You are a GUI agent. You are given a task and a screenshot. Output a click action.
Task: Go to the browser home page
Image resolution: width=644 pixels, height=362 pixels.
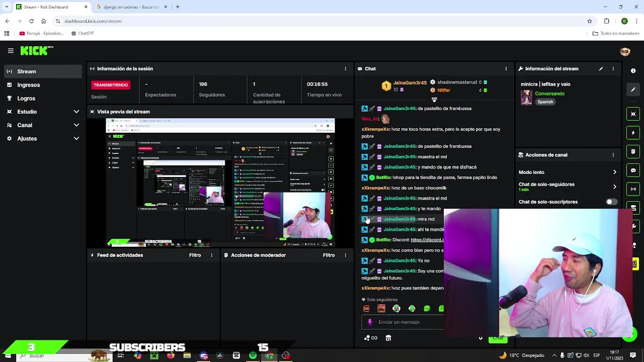coord(43,21)
